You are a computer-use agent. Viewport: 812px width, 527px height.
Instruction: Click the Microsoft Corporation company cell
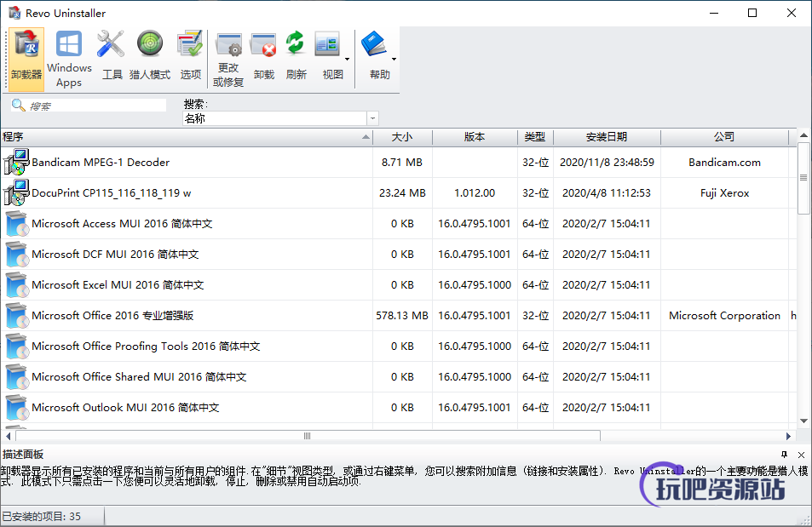coord(724,315)
